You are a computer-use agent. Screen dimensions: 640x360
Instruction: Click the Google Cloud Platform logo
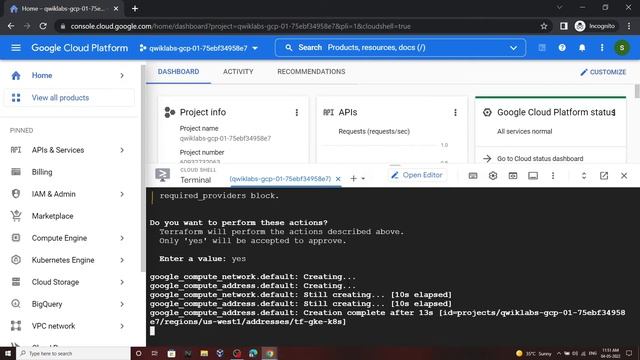coord(80,48)
